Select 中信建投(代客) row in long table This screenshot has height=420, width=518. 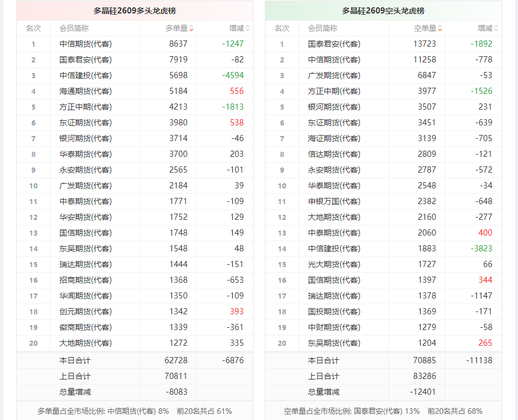(135, 75)
